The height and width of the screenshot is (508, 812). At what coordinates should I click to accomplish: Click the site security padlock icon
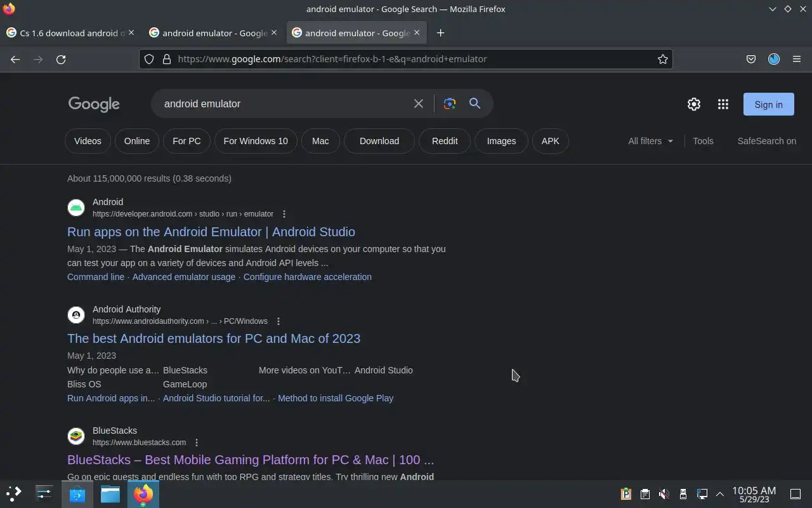pos(167,59)
